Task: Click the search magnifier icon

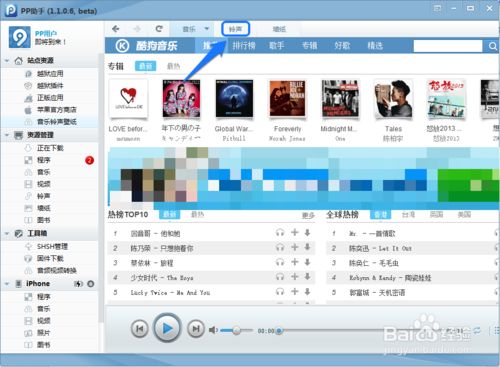Action: [492, 46]
